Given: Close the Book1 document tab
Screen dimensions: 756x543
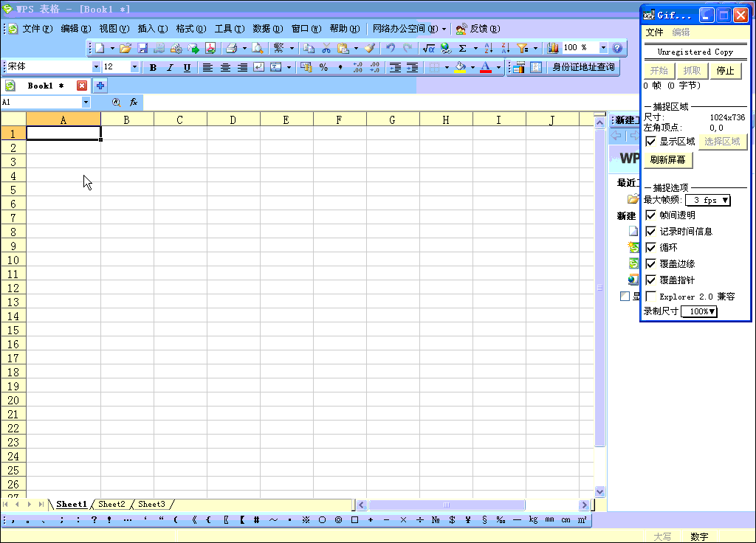Looking at the screenshot, I should 82,86.
